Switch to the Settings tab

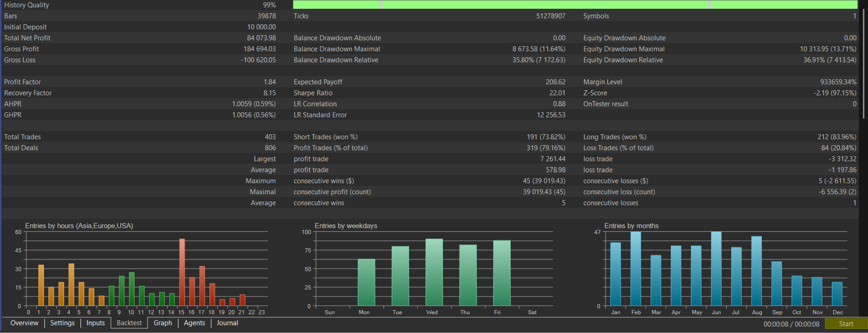(x=62, y=323)
